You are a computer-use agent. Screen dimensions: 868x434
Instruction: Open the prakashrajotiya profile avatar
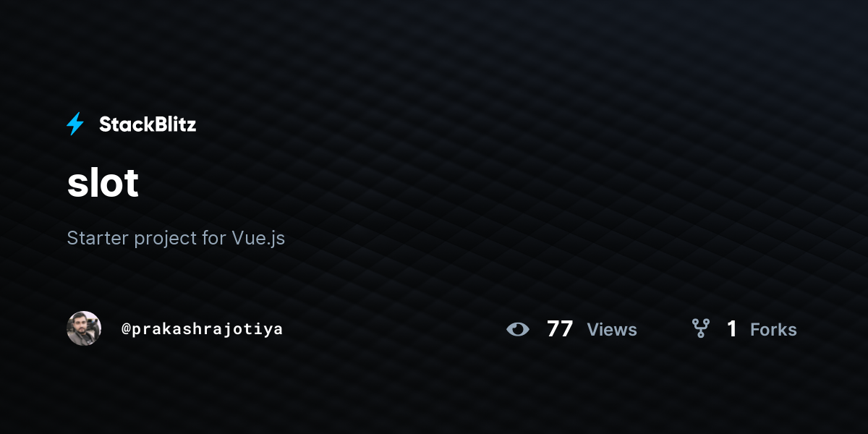tap(84, 328)
